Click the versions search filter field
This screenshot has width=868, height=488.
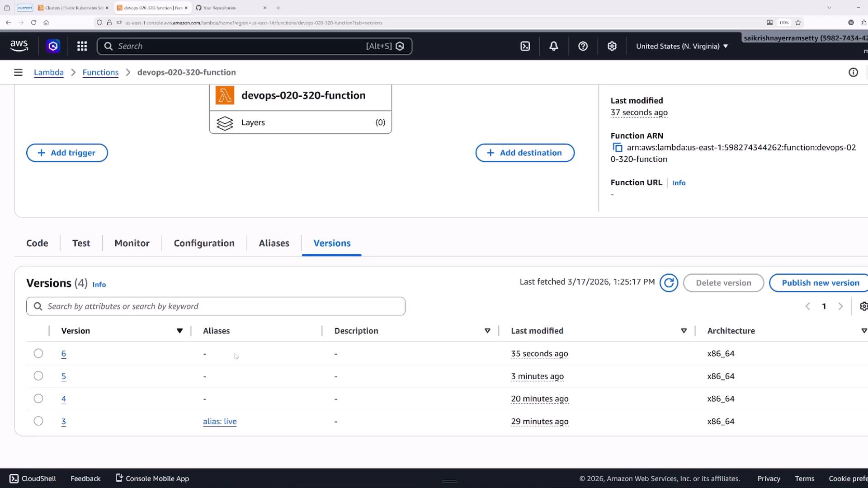coord(216,306)
